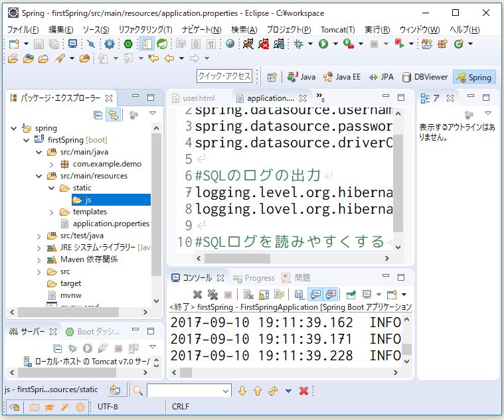Screen dimensions: 504x420
Task: Switch to the Progress tab
Action: [x=254, y=278]
